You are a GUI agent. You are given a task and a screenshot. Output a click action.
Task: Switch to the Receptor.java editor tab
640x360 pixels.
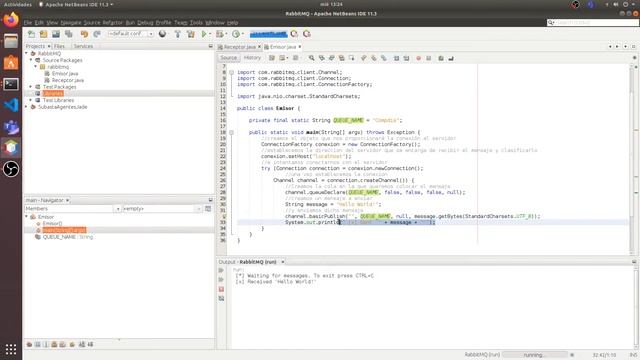pyautogui.click(x=239, y=47)
